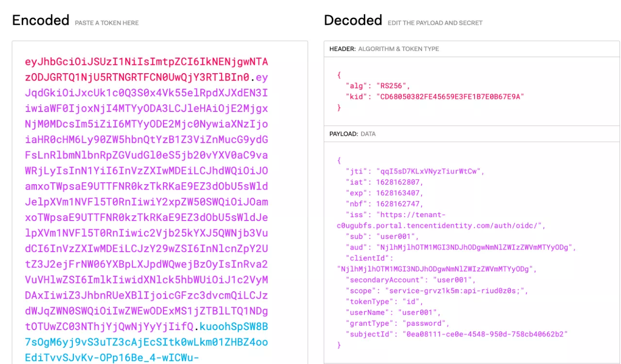Click the "grantType" password line

click(x=396, y=323)
